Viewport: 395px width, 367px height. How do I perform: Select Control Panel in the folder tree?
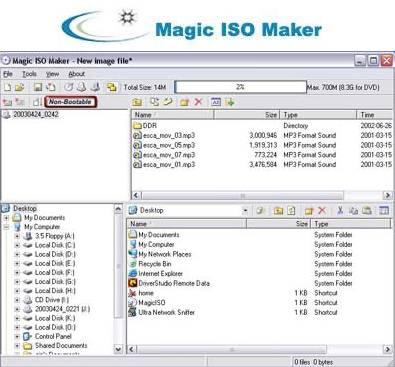tap(53, 336)
